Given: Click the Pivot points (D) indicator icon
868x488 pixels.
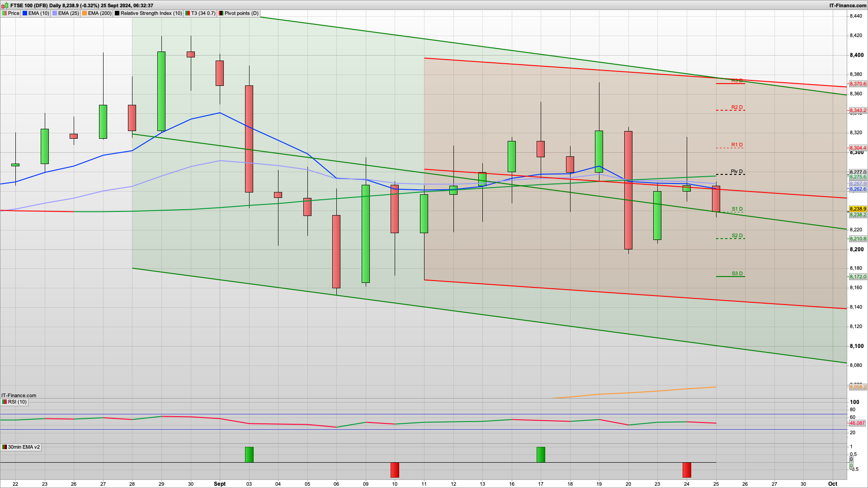Looking at the screenshot, I should (x=220, y=14).
